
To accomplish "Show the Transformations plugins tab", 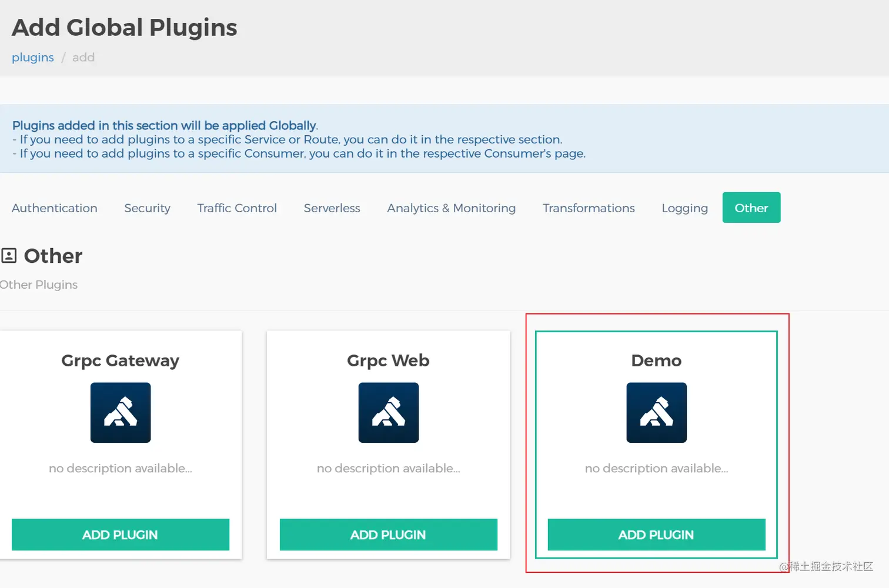I will pos(589,208).
